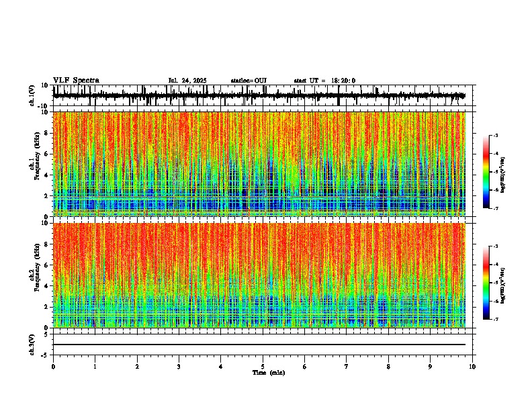Select the date text "Jul. 24, 2025"
The width and height of the screenshot is (532, 411).
pyautogui.click(x=187, y=81)
